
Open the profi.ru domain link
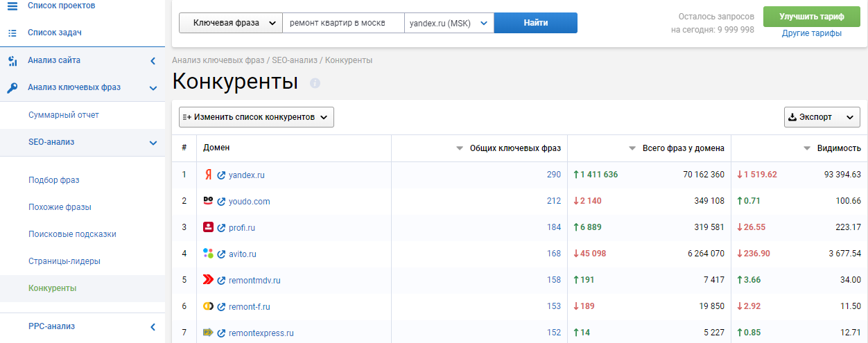click(x=242, y=228)
